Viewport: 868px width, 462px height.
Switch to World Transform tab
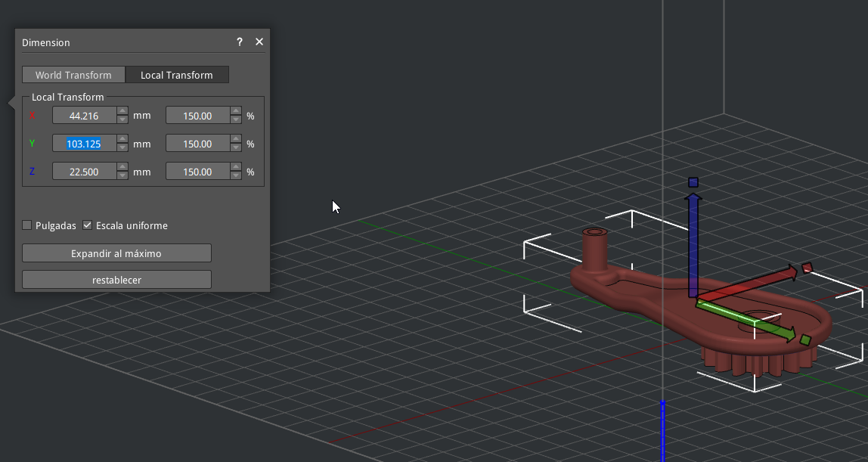tap(73, 75)
